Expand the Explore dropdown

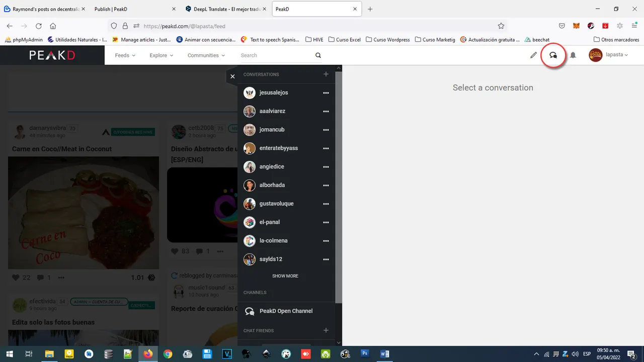point(161,55)
